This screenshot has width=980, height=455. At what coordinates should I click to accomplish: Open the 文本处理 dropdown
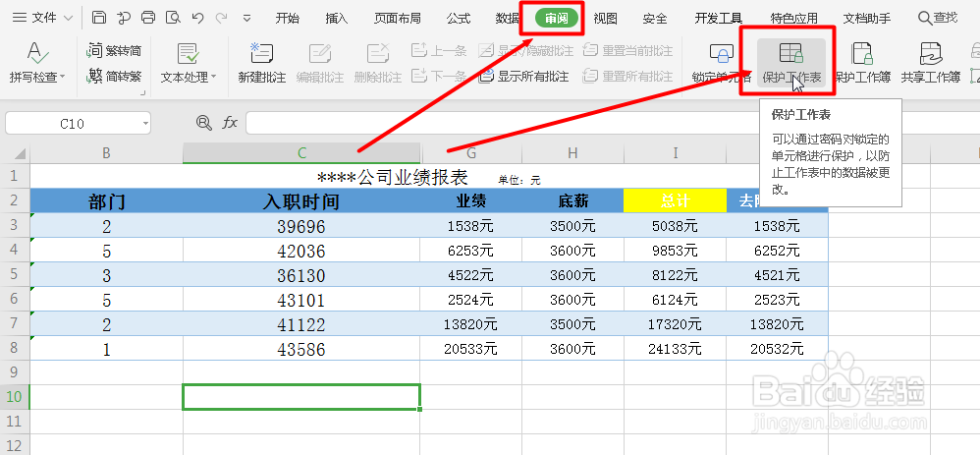tap(189, 77)
